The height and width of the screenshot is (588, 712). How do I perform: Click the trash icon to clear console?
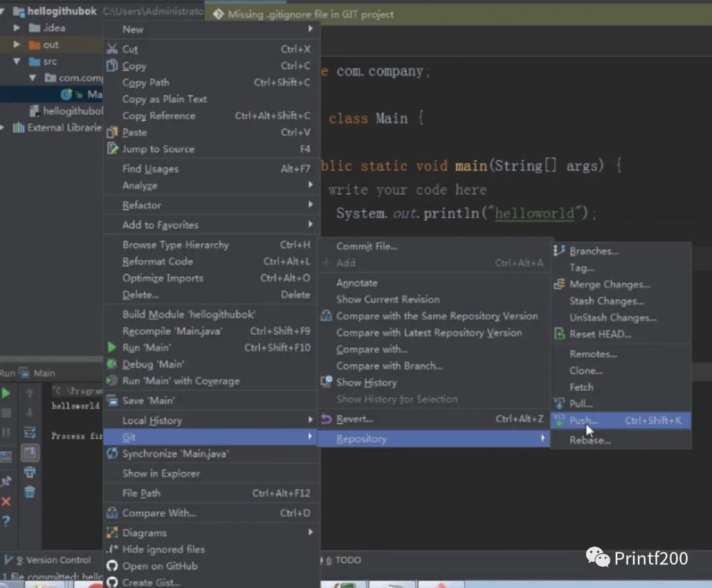coord(30,492)
